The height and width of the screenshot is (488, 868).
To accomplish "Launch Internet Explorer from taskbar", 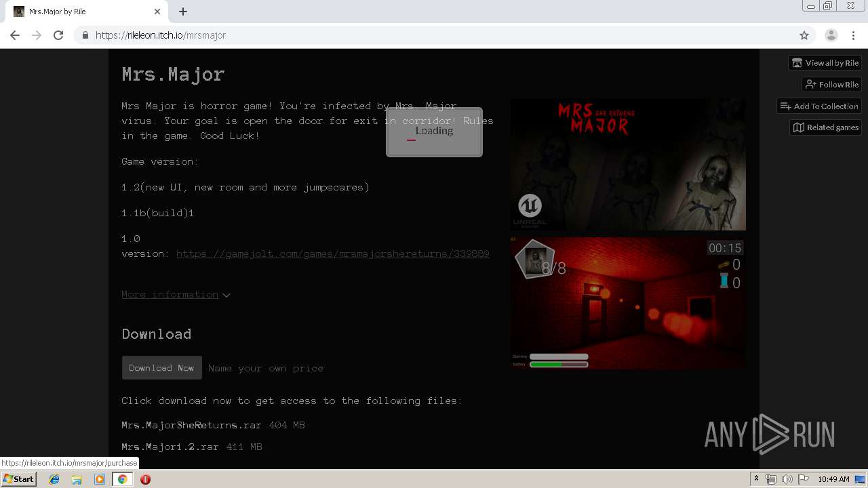I will pos(54,479).
